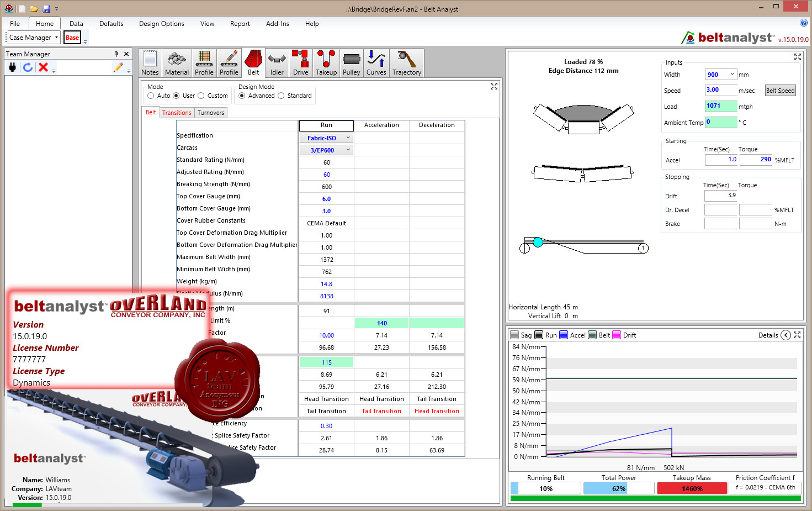Click the Load 1071 input field
Screen dimensions: 812x511
click(721, 106)
